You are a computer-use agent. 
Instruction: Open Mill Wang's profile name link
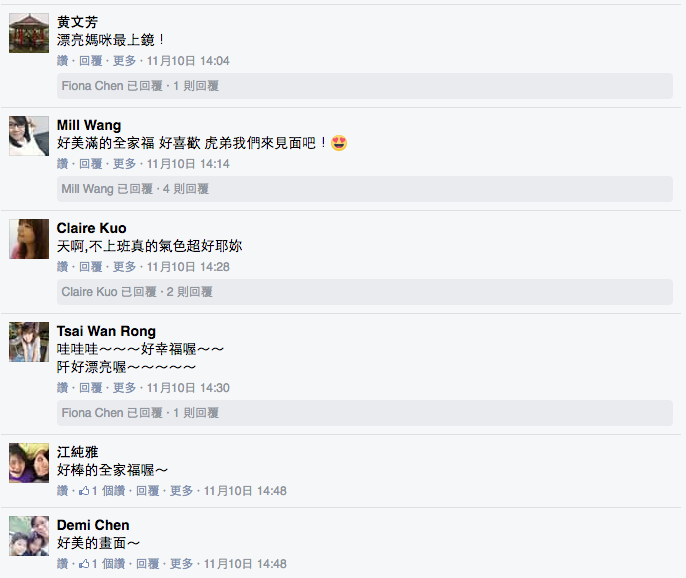point(88,125)
